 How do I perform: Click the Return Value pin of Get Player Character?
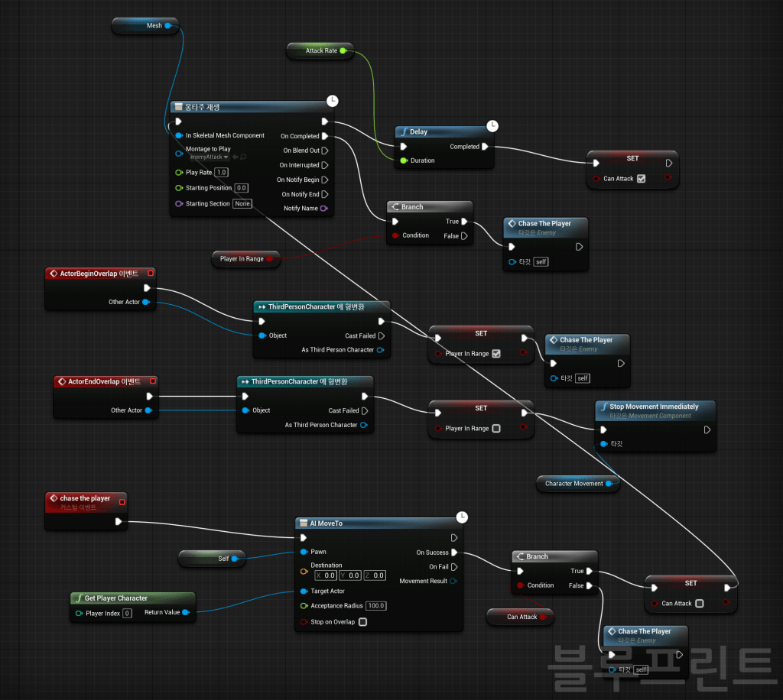(185, 612)
